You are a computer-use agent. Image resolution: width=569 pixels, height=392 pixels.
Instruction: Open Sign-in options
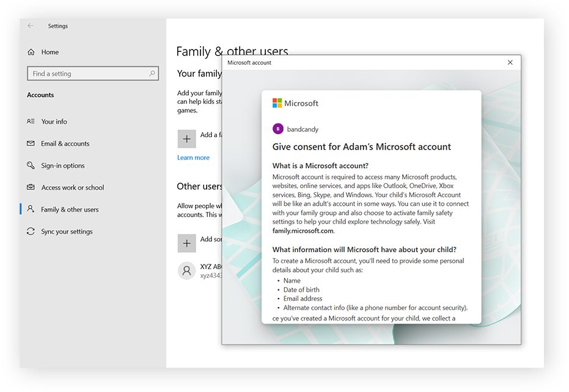tap(63, 165)
